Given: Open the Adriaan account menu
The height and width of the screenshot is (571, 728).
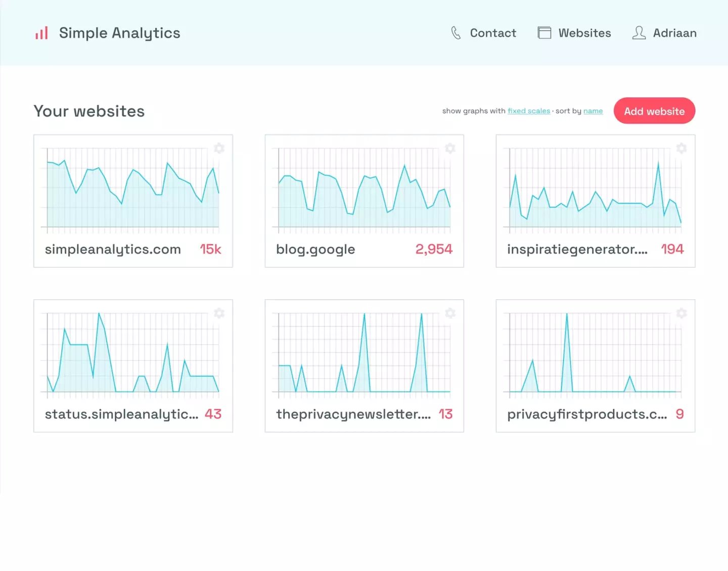Looking at the screenshot, I should tap(675, 33).
